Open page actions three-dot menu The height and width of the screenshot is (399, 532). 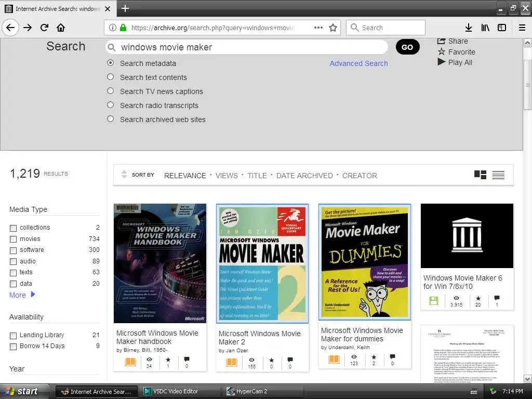pos(318,28)
